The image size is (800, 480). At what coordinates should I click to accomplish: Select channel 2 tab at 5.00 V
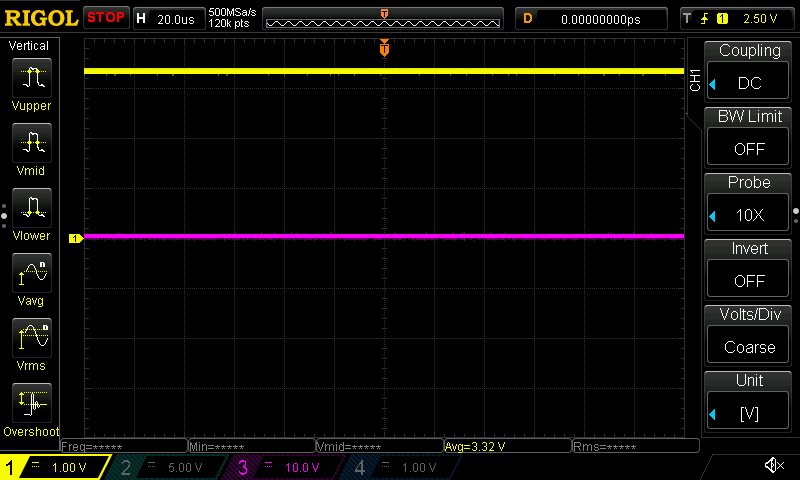(168, 467)
